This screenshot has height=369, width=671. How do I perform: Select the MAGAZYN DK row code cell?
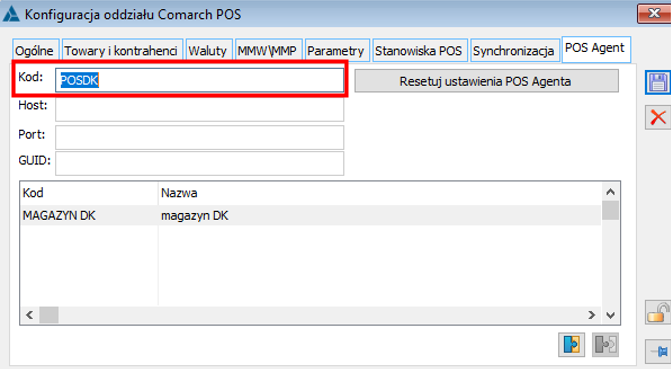[89, 215]
